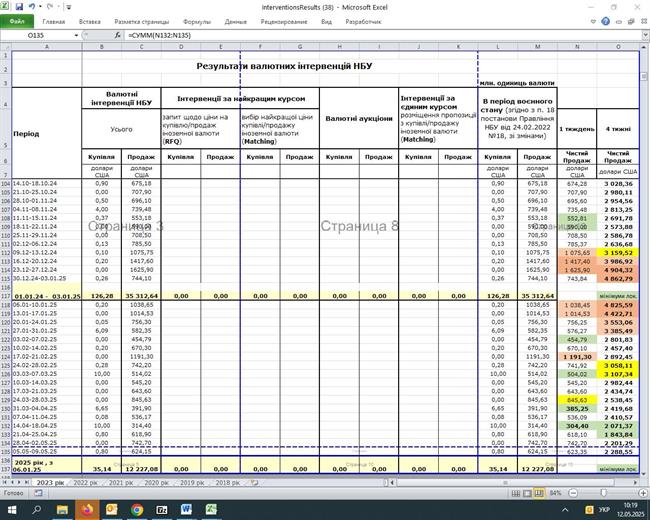The image size is (650, 520).
Task: Restore the workbook window inside Excel
Action: coord(631,22)
